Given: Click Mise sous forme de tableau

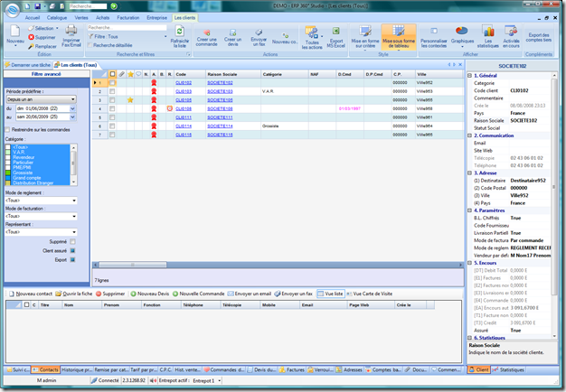Looking at the screenshot, I should coord(399,38).
